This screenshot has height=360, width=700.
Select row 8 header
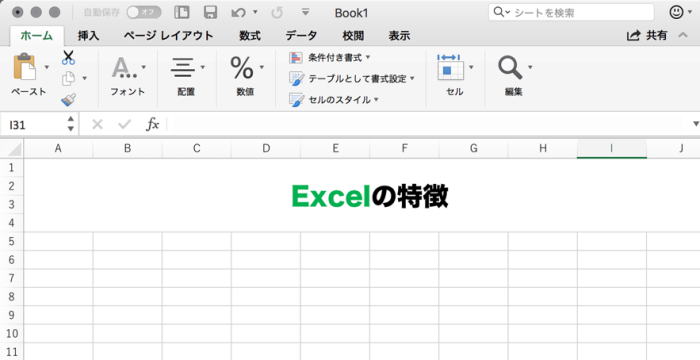pyautogui.click(x=12, y=297)
